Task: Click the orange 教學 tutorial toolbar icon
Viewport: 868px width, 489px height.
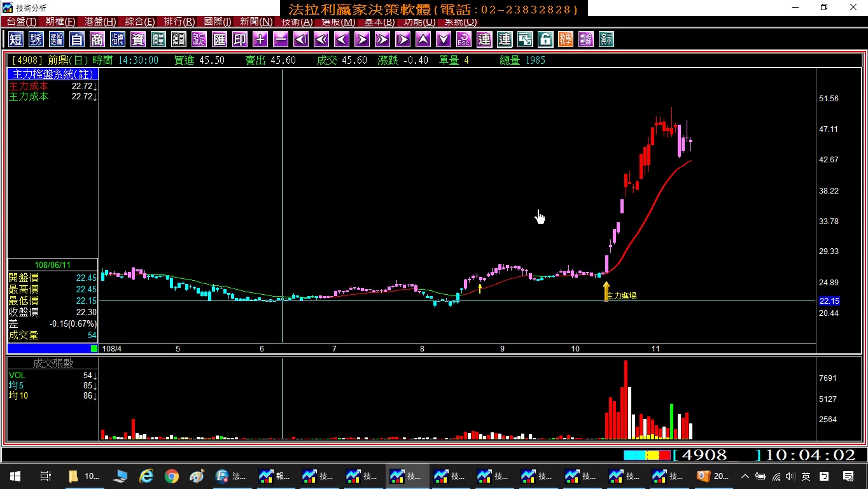Action: click(x=566, y=39)
